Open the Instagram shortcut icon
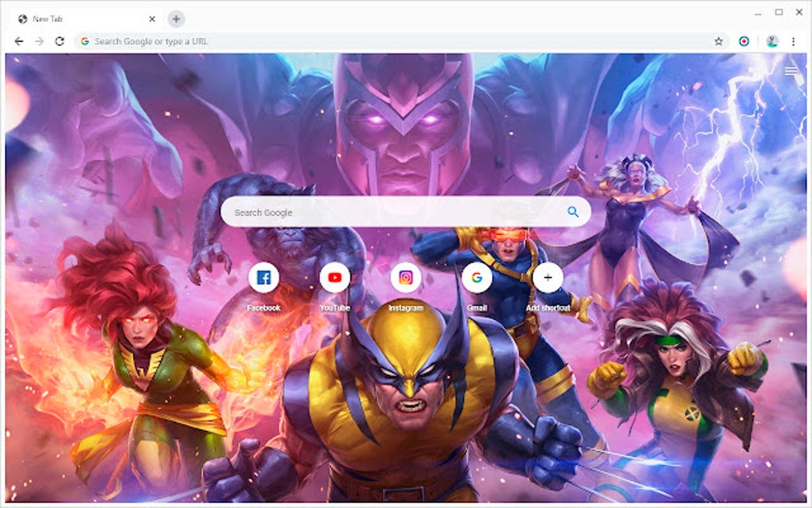Viewport: 812px width, 508px height. (405, 277)
